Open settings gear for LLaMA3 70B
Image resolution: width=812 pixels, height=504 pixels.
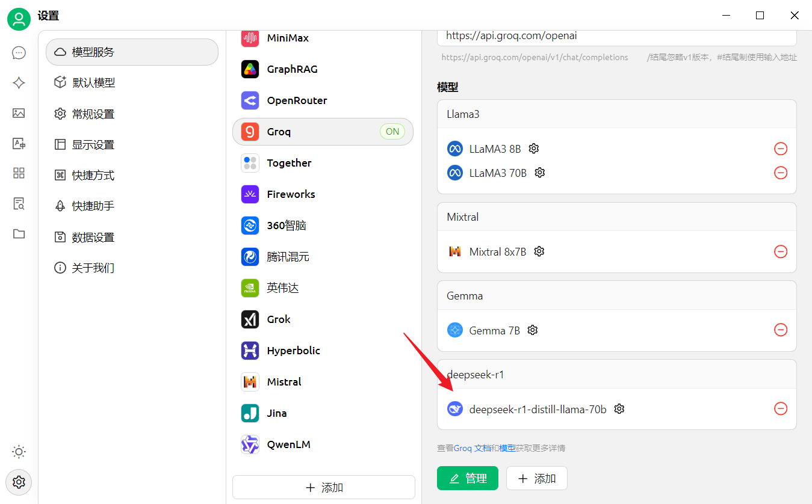point(540,173)
